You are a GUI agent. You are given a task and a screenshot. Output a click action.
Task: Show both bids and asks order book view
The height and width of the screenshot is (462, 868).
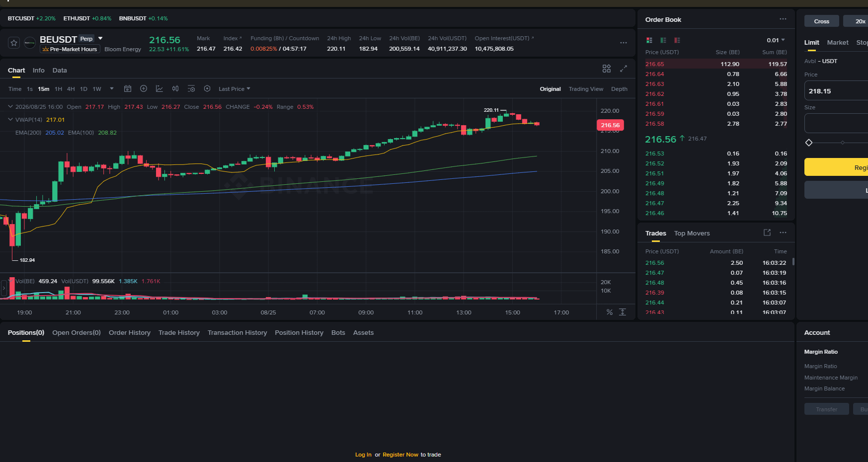click(x=649, y=40)
